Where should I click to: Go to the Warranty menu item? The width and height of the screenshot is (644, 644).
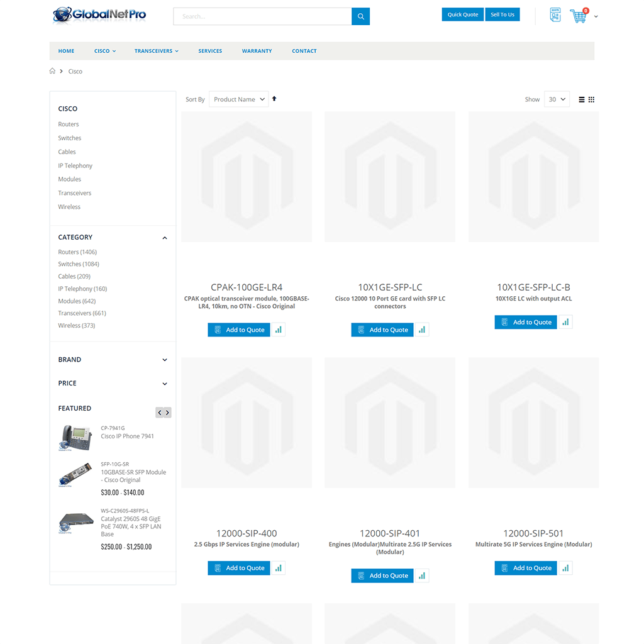tap(257, 51)
